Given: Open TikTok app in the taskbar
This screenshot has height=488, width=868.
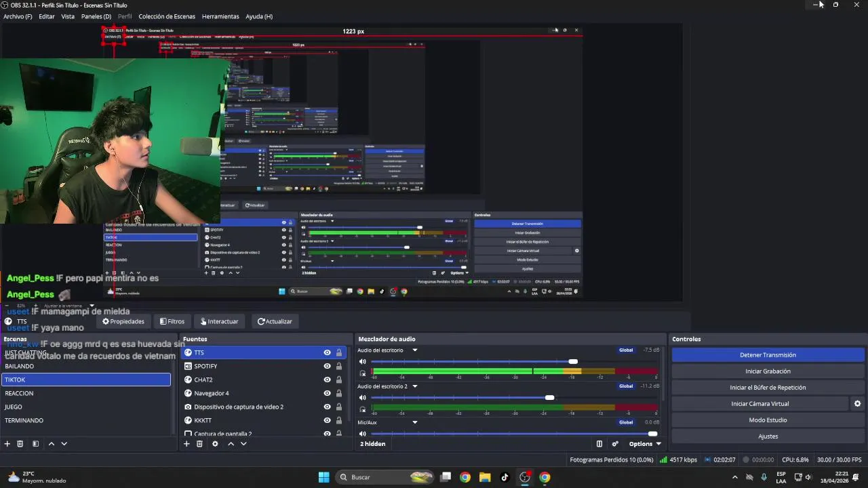Looking at the screenshot, I should coord(505,477).
